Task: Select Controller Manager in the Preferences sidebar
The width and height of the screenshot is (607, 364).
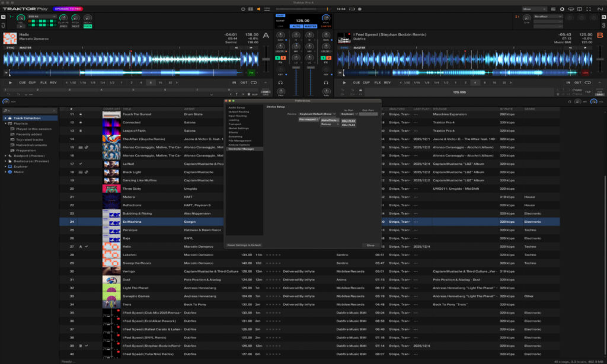Action: 242,148
